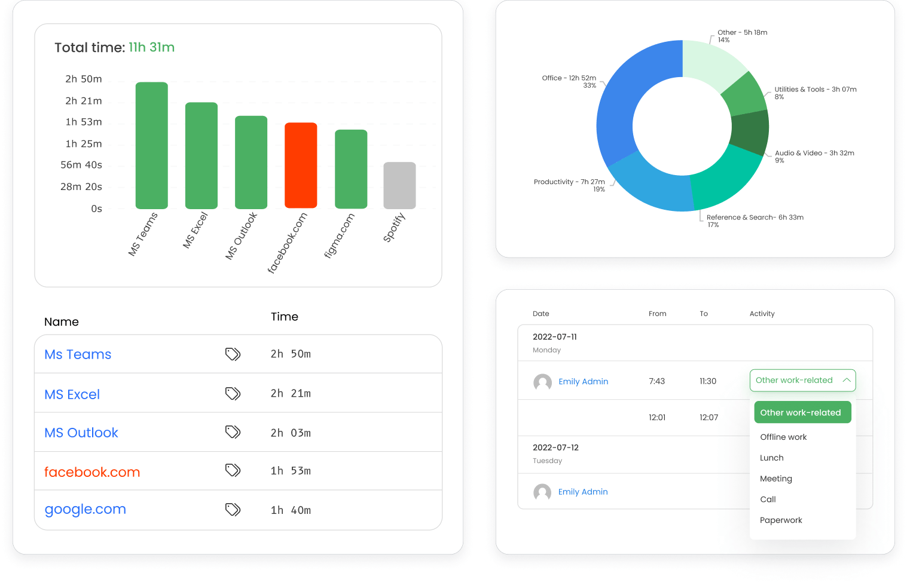Screen dimensions: 907x588
Task: Click the teal Reference & Search segment
Action: point(726,179)
